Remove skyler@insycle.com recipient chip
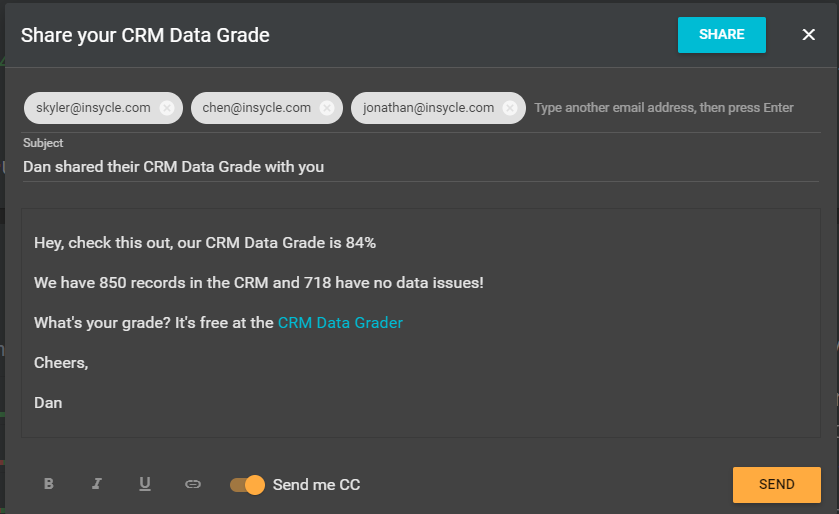Screen dimensions: 839x514 click(167, 108)
